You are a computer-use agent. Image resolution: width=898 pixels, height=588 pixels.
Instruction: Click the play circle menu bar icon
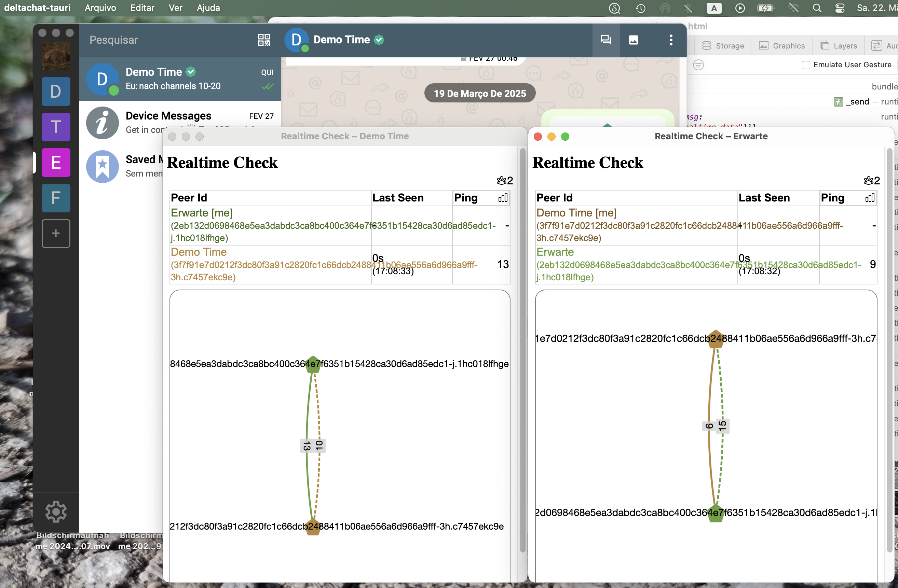[x=740, y=8]
